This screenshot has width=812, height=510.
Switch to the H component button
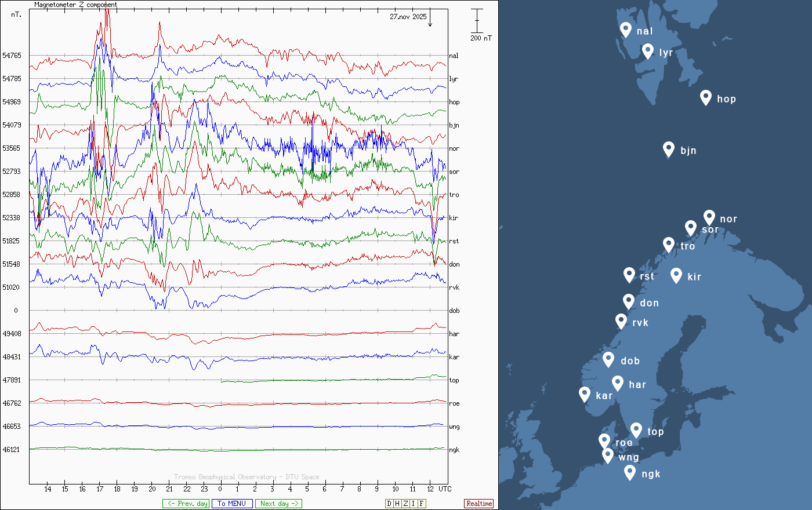click(397, 504)
